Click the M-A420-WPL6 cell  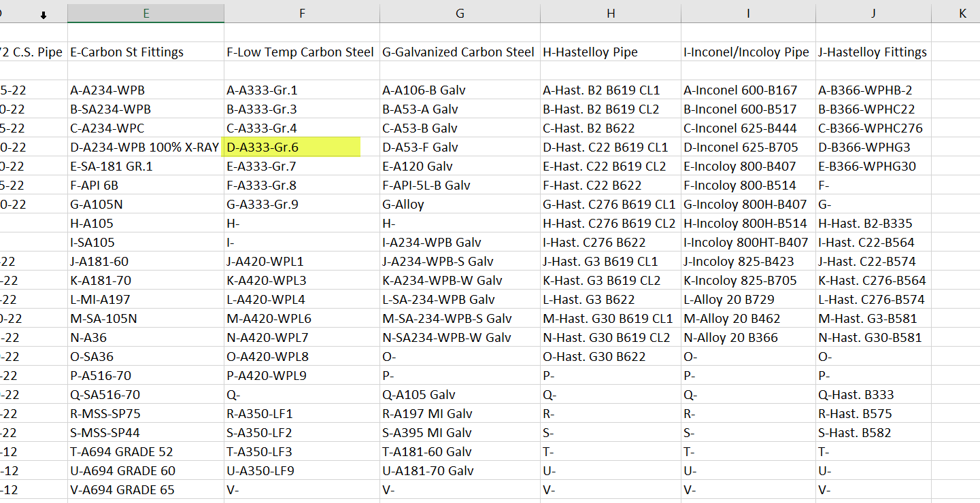[271, 318]
